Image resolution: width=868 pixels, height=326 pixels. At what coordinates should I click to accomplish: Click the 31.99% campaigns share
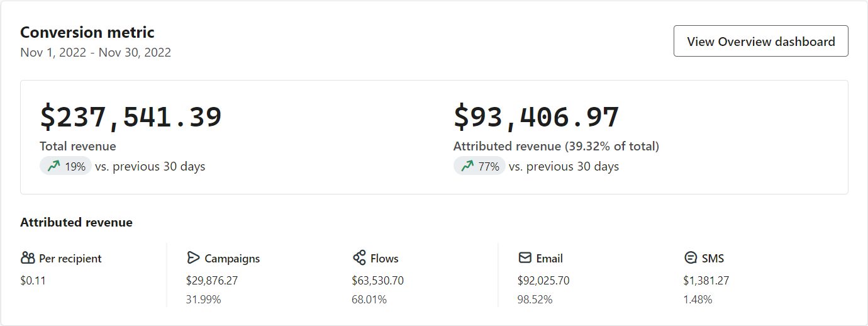pyautogui.click(x=204, y=300)
